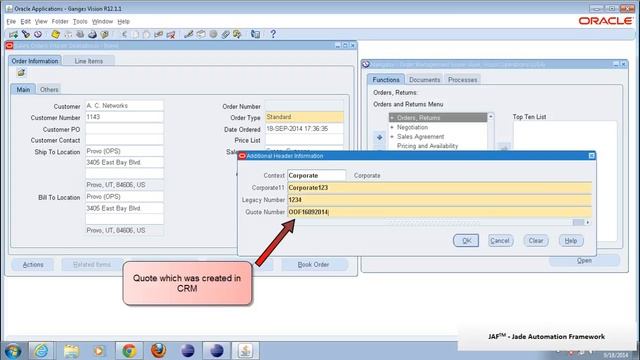The image size is (640, 360).
Task: Click the Cut scissors toolbar icon
Action: 124,34
